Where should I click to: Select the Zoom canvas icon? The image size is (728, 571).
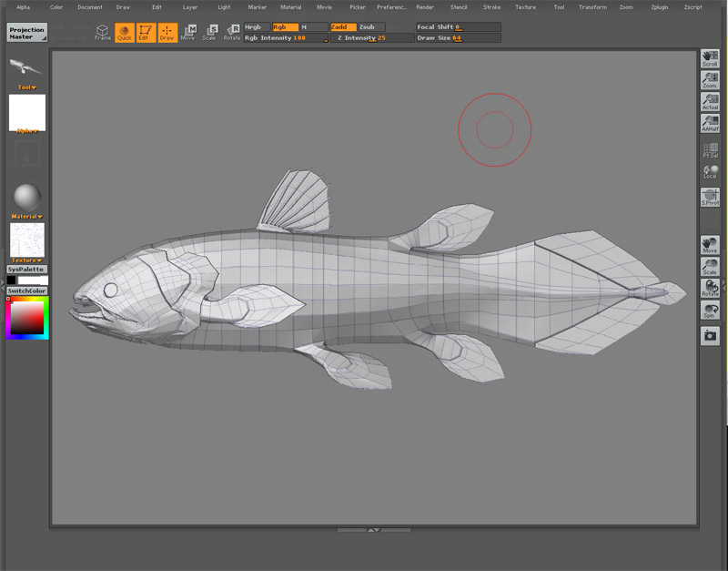[710, 80]
